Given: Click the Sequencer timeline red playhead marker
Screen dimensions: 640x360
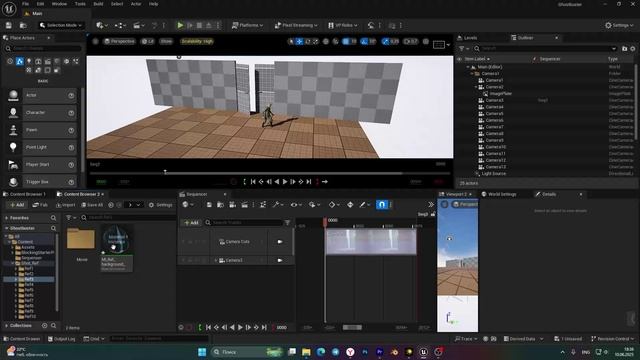Looking at the screenshot, I should [x=325, y=221].
